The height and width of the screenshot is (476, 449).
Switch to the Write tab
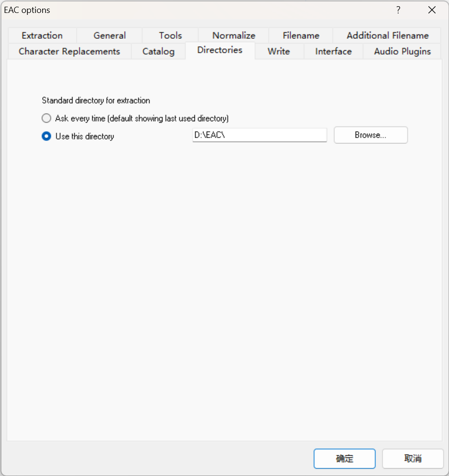[x=279, y=51]
